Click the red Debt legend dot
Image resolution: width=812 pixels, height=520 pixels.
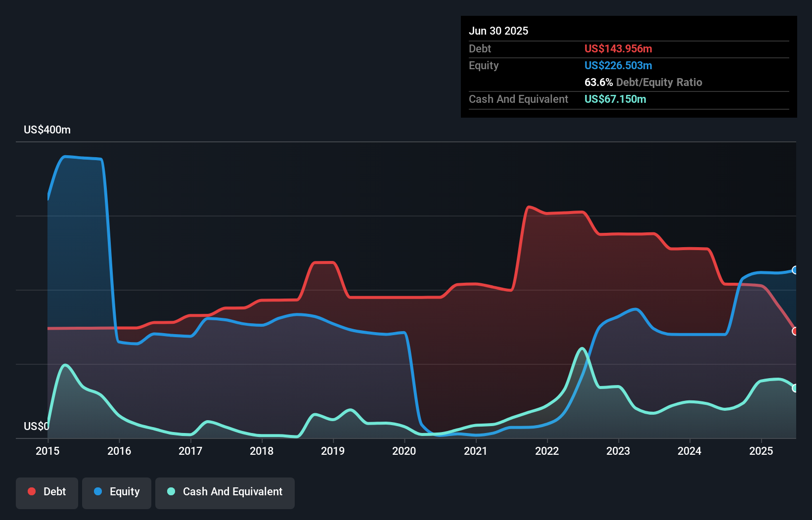click(x=32, y=491)
